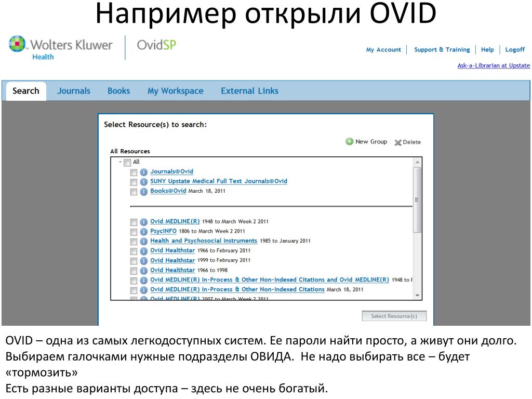Open Support & Training link
532x399 pixels.
[442, 49]
